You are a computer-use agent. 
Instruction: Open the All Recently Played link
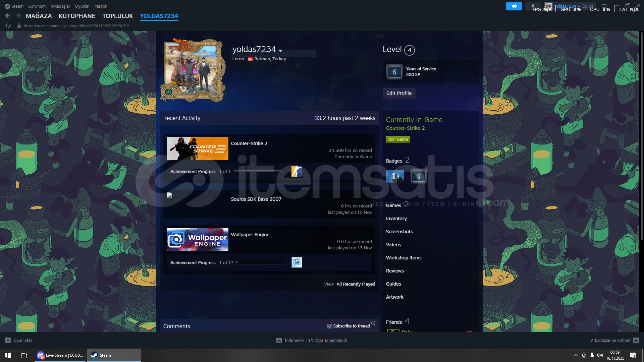pyautogui.click(x=356, y=284)
